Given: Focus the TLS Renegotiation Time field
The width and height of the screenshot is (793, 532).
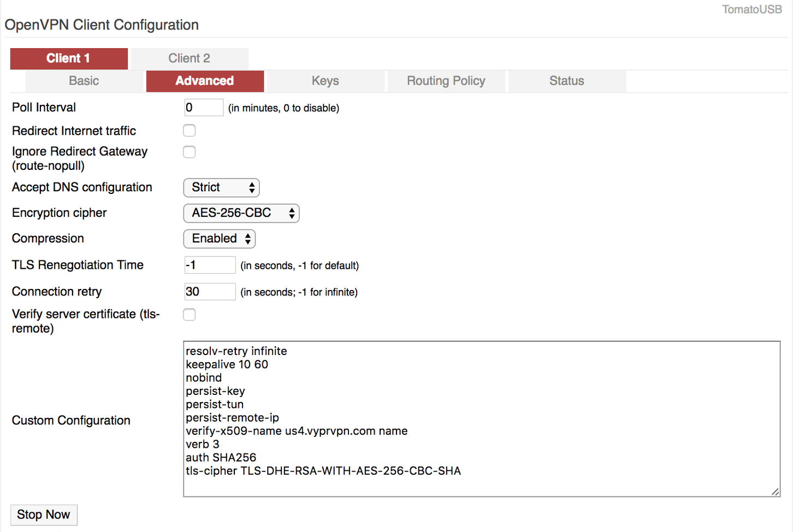Looking at the screenshot, I should pyautogui.click(x=210, y=265).
